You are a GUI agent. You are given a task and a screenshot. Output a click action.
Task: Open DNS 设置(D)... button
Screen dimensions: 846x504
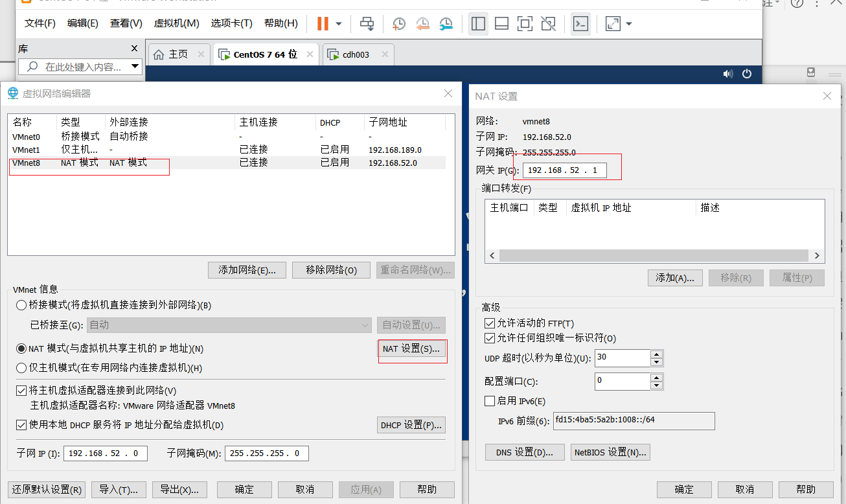pos(525,452)
